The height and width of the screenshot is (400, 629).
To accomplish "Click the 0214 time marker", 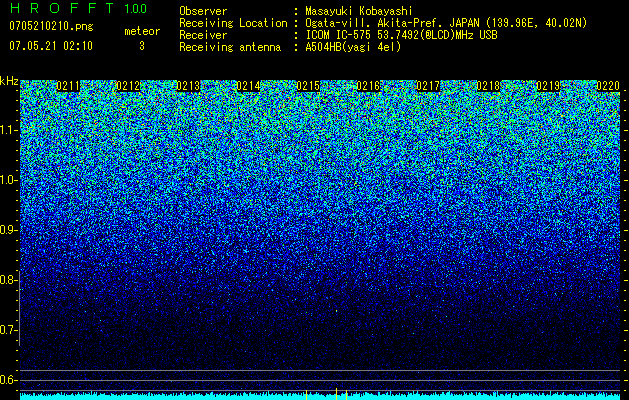I will coord(248,86).
